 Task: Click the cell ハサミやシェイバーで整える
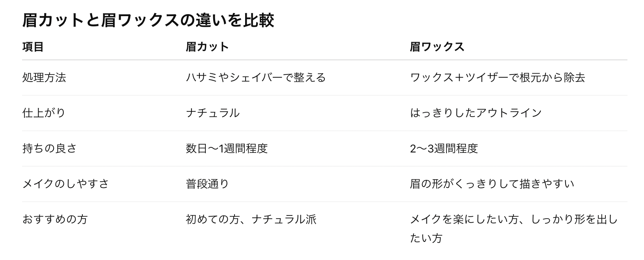(256, 77)
